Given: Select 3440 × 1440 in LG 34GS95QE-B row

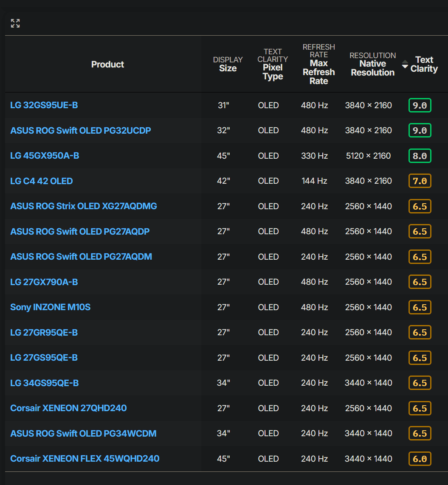Looking at the screenshot, I should tap(369, 383).
